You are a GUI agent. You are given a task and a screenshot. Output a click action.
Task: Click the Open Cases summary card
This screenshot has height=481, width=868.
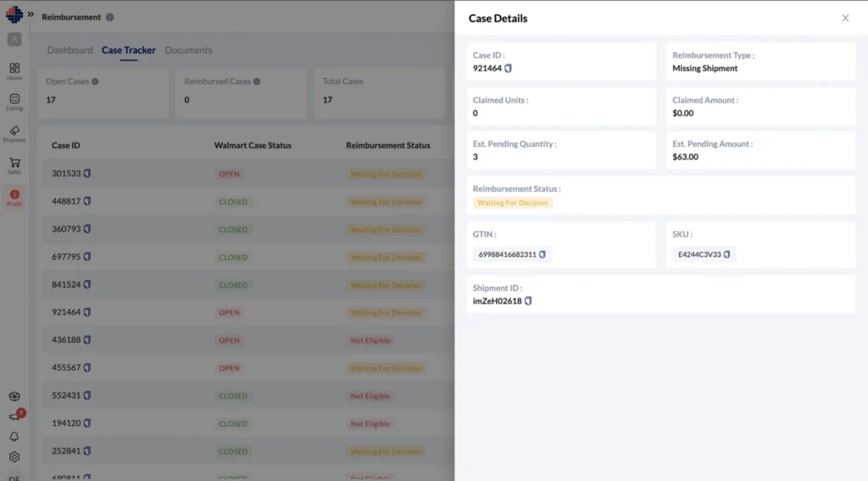[x=103, y=93]
